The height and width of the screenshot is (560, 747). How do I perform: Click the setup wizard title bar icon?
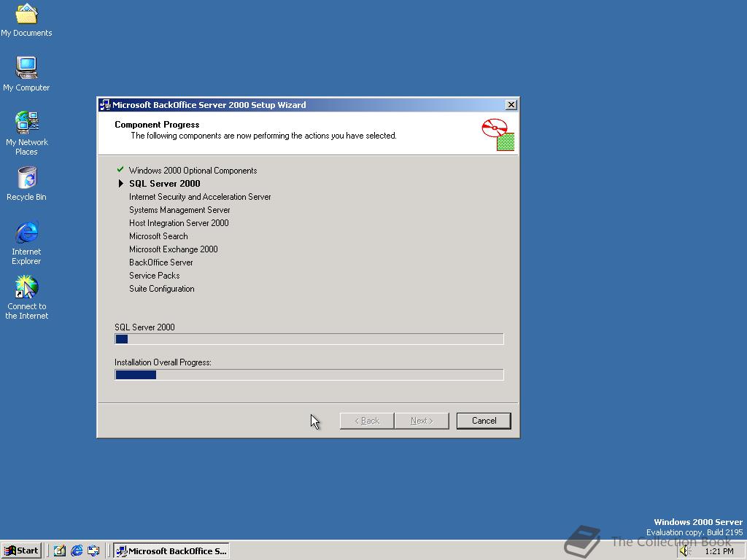tap(105, 105)
